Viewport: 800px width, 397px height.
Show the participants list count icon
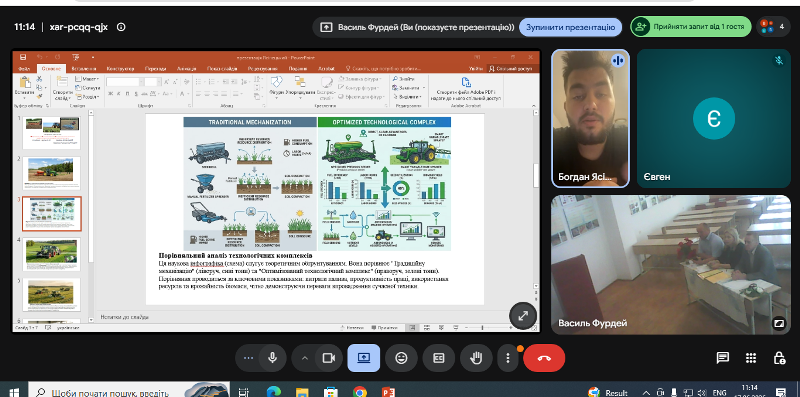pyautogui.click(x=773, y=27)
